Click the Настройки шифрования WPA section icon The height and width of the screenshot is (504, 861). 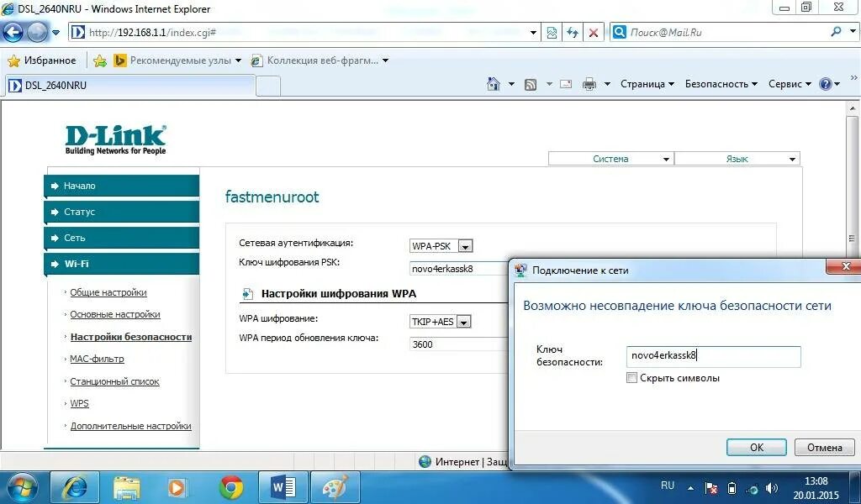[x=248, y=294]
